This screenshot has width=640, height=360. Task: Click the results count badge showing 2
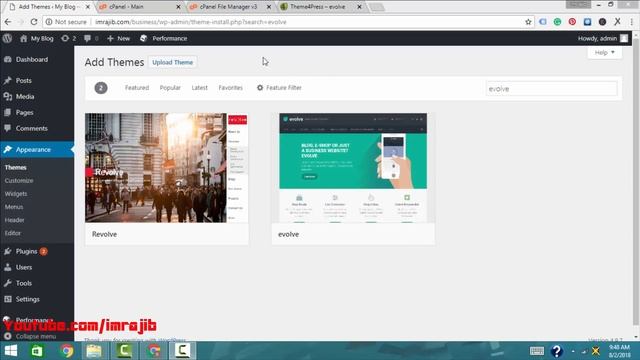click(x=101, y=88)
